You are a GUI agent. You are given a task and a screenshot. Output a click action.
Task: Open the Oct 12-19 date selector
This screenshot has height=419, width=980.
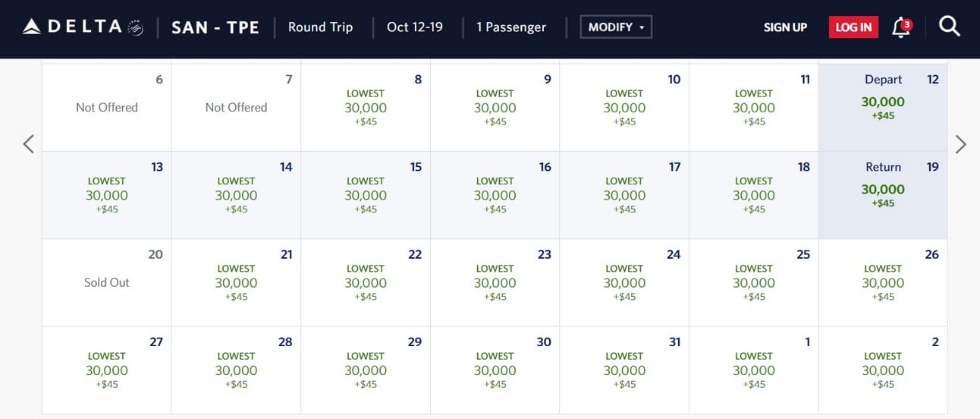tap(415, 27)
